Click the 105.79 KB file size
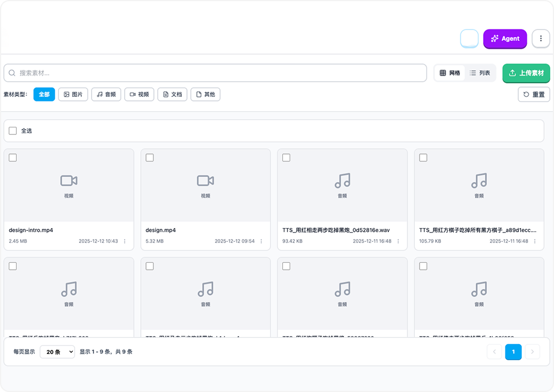554x392 pixels. coord(430,241)
